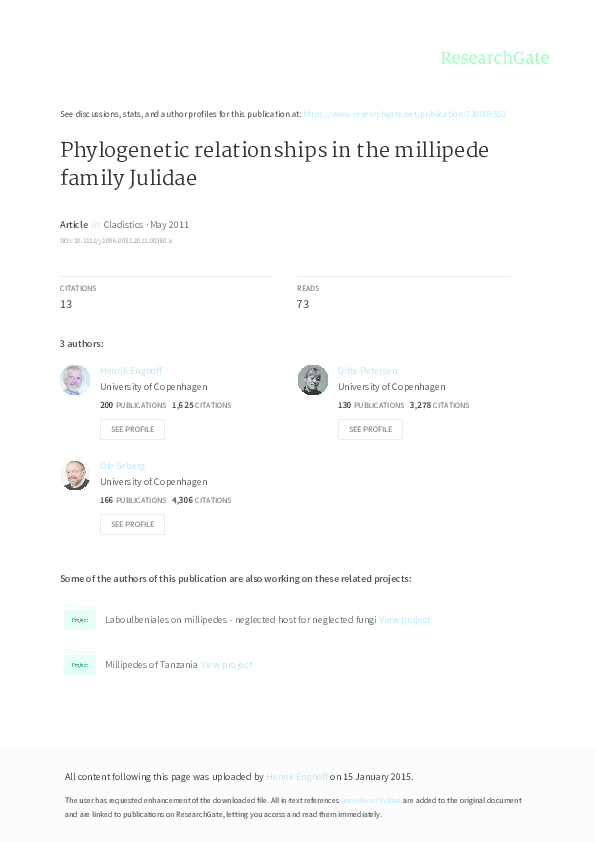
Task: Click SEE PROFILE under Henrik Enghoff
Action: (132, 429)
